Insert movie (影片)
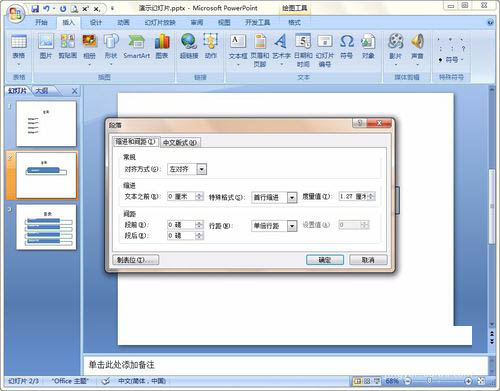This screenshot has height=391, width=500. 396,50
